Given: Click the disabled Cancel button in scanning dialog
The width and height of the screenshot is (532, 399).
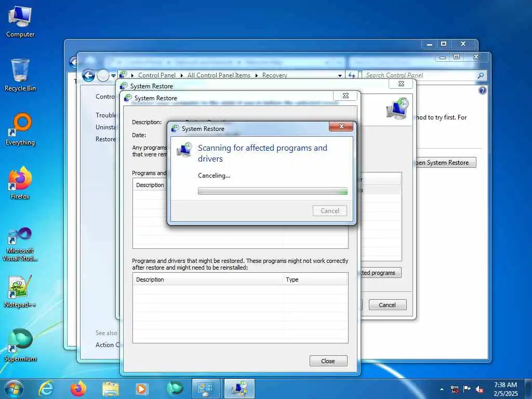Looking at the screenshot, I should 330,211.
